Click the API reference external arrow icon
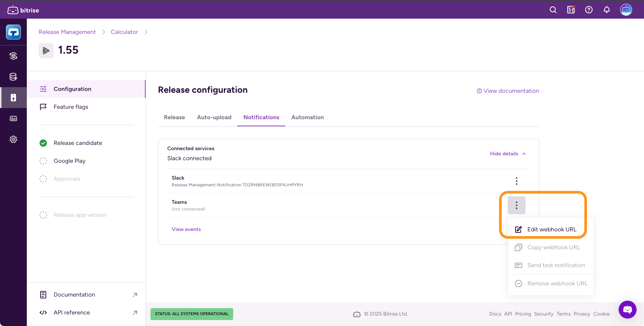The width and height of the screenshot is (644, 326). pyautogui.click(x=135, y=313)
